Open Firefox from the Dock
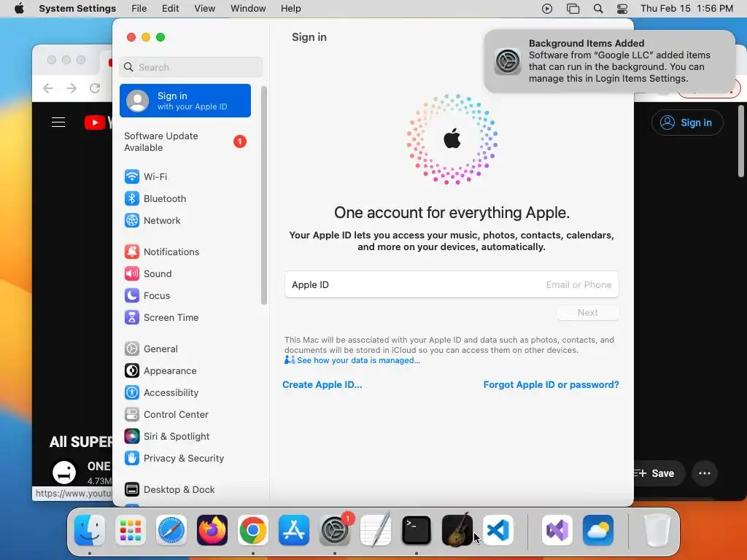Viewport: 747px width, 560px height. [x=212, y=530]
